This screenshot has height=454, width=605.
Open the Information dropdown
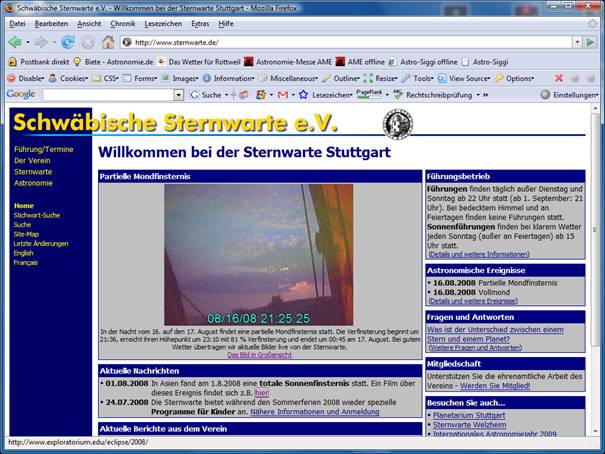click(229, 78)
